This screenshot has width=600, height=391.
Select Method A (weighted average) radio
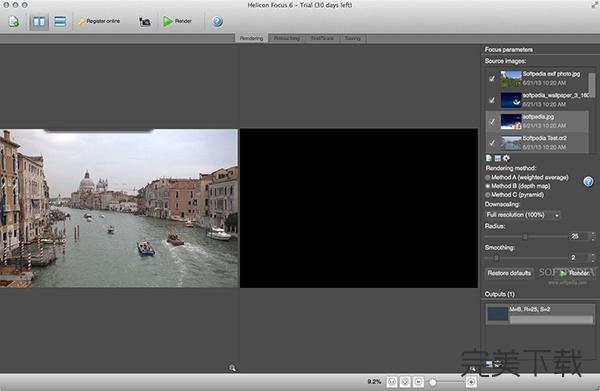(x=488, y=178)
